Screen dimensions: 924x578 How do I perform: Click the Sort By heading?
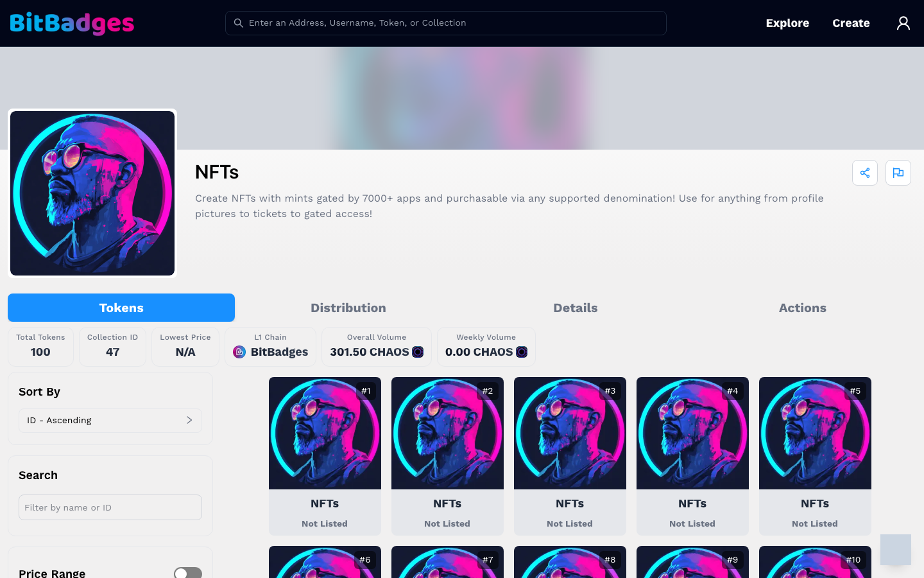pos(39,392)
